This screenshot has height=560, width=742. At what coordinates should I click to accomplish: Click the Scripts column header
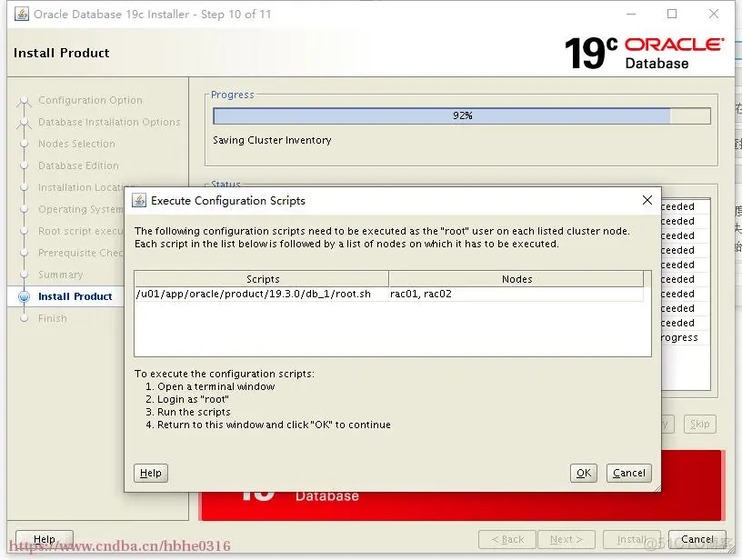click(x=262, y=279)
